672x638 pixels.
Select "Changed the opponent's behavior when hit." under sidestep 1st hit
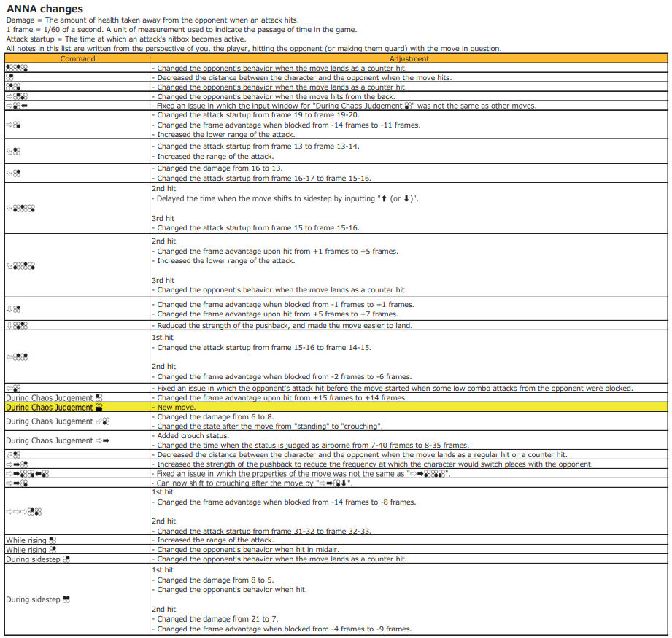point(230,590)
